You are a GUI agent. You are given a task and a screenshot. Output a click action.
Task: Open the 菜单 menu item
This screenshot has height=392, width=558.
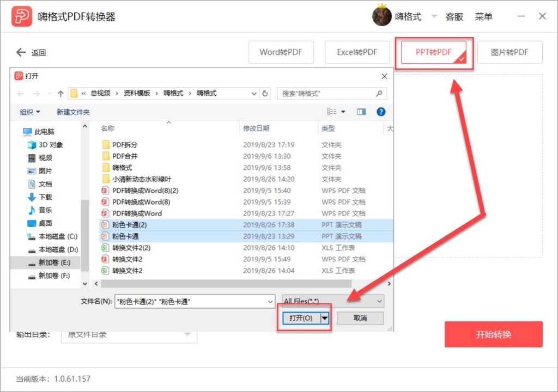484,17
